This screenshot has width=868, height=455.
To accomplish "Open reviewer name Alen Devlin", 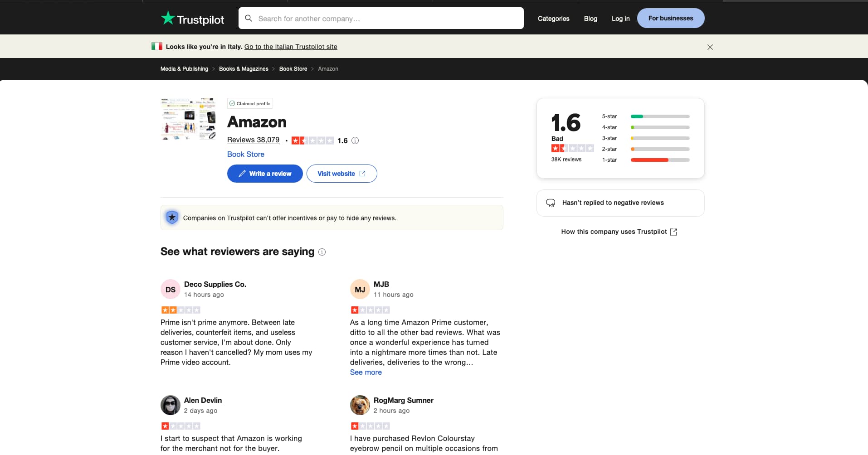I will [x=203, y=400].
